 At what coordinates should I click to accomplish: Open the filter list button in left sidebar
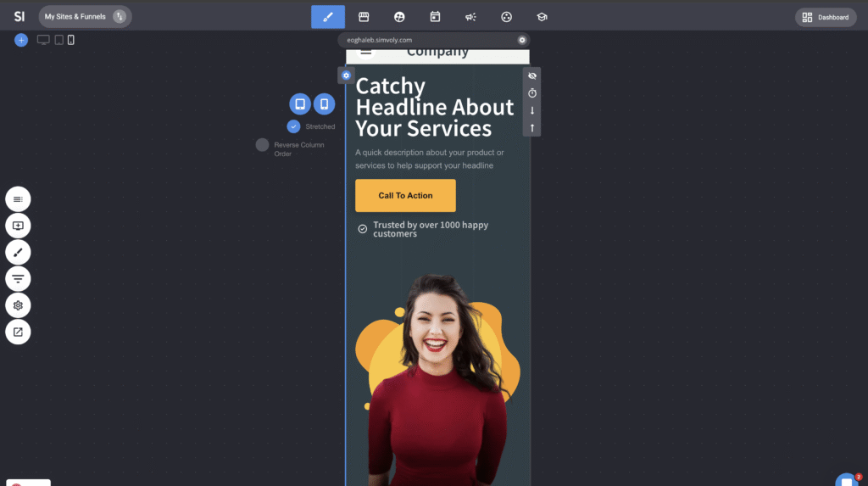(18, 278)
